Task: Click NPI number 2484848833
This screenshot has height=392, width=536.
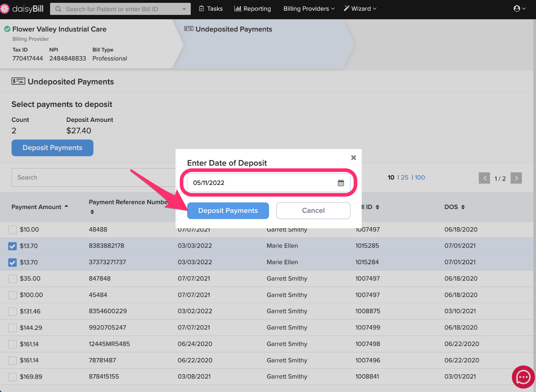Action: (x=68, y=59)
